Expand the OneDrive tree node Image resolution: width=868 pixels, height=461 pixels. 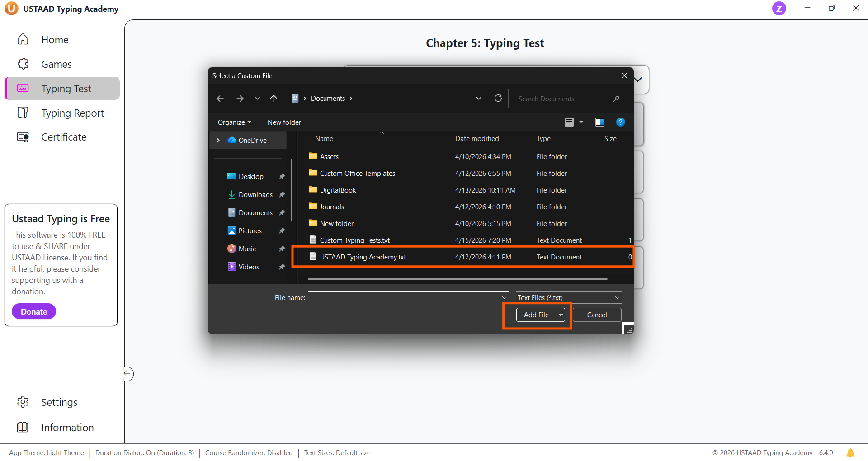218,141
